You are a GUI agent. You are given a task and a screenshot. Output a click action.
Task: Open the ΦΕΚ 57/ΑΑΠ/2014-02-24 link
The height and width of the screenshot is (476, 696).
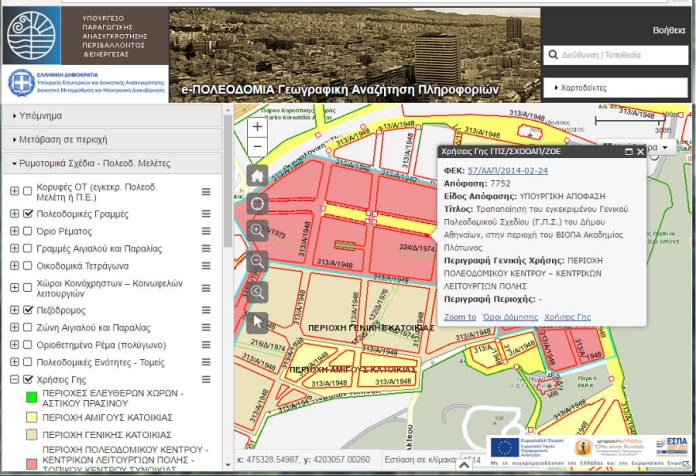[x=507, y=171]
